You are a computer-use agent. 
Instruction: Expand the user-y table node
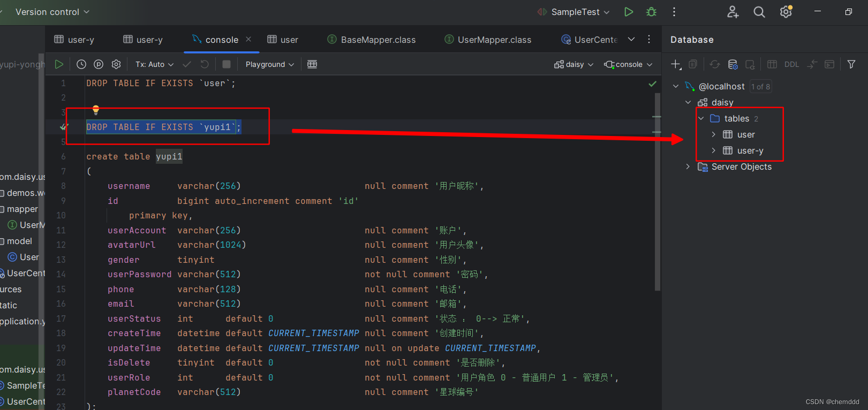tap(714, 150)
